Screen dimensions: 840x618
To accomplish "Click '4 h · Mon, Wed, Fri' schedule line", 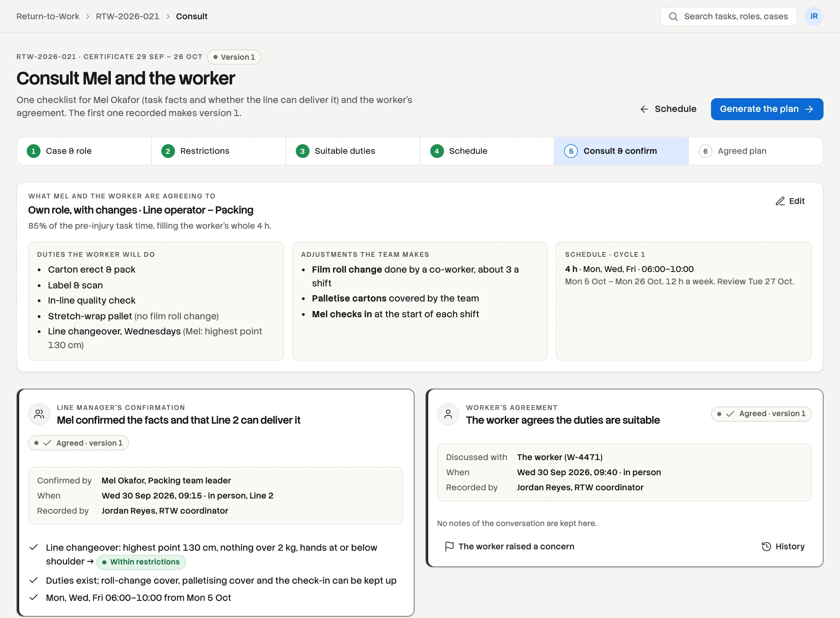I will point(629,269).
